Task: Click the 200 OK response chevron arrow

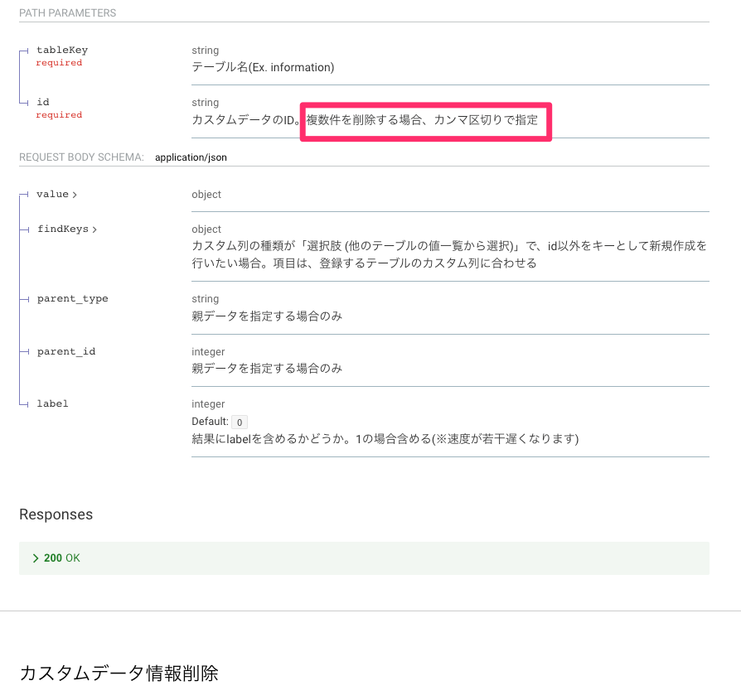Action: (x=36, y=558)
